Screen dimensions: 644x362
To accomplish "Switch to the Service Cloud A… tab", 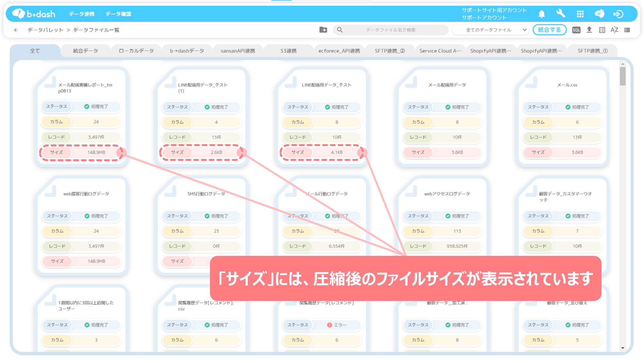I will coord(440,51).
